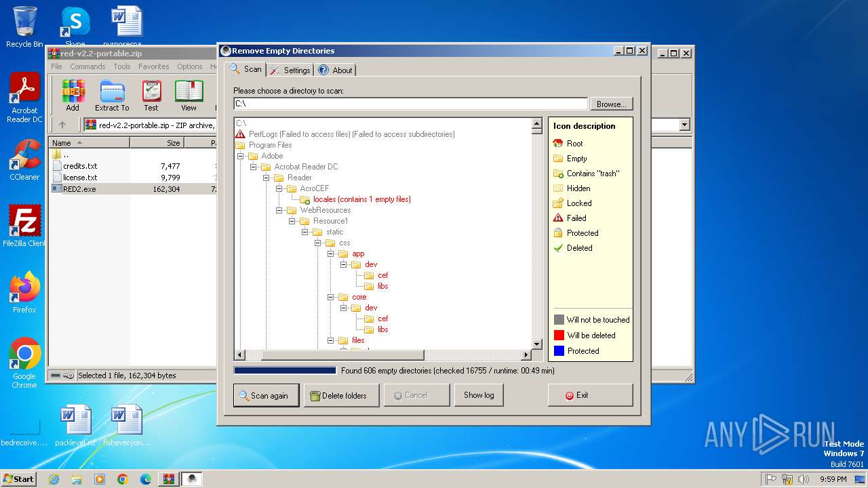Collapse the Reader folder node
Viewport: 868px width, 488px height.
coord(266,178)
